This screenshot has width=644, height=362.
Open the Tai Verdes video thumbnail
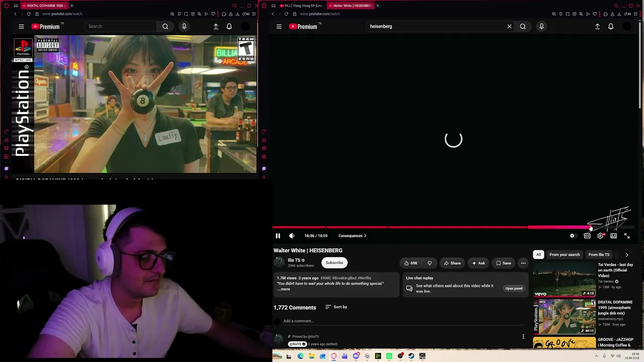(564, 279)
